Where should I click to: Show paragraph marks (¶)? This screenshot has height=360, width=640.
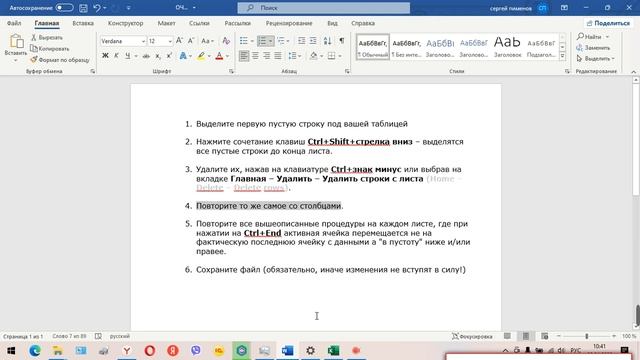pos(342,41)
